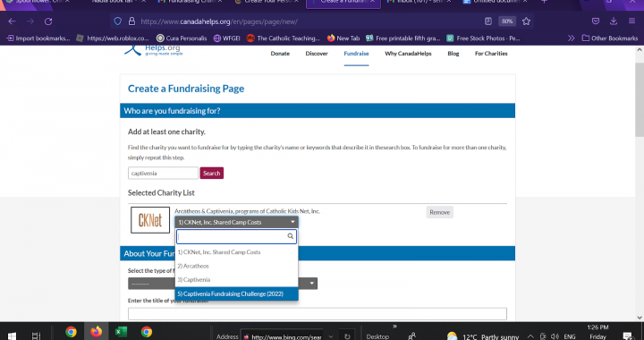Open the web.roblox.co bookmark
The width and height of the screenshot is (644, 340).
[x=113, y=38]
